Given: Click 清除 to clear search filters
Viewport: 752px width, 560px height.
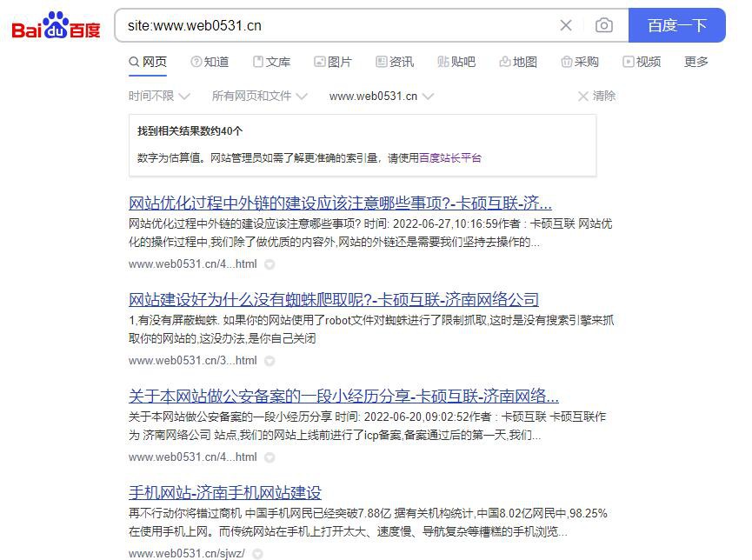Looking at the screenshot, I should click(596, 96).
